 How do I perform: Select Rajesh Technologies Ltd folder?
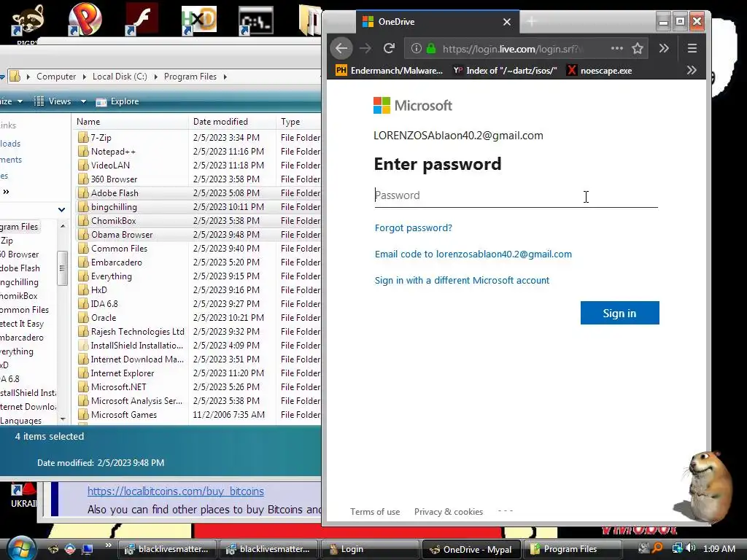[x=137, y=332]
